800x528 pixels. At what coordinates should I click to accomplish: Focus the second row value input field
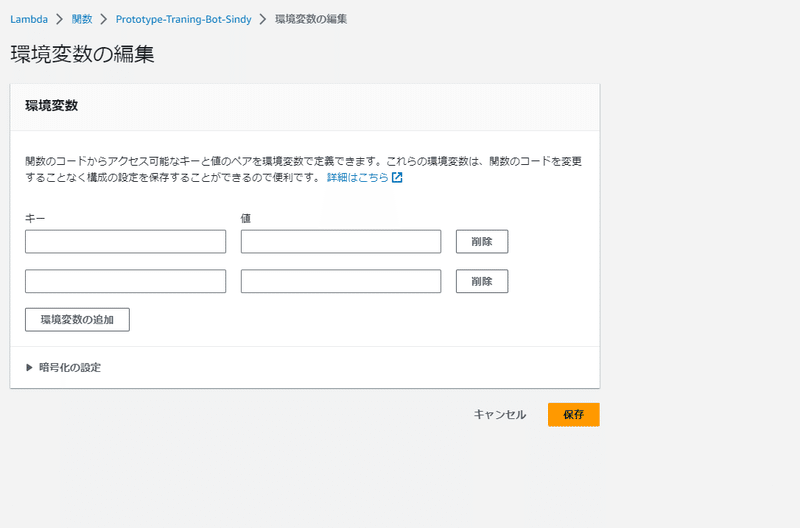(x=341, y=281)
